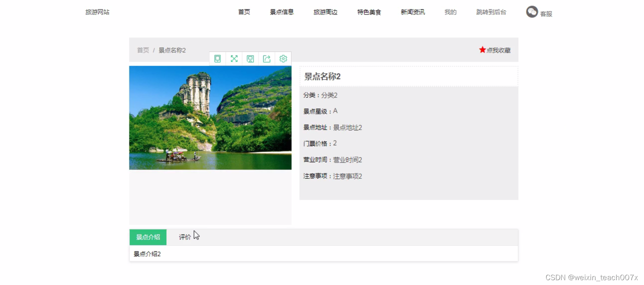Open the gear settings icon above image

click(283, 59)
